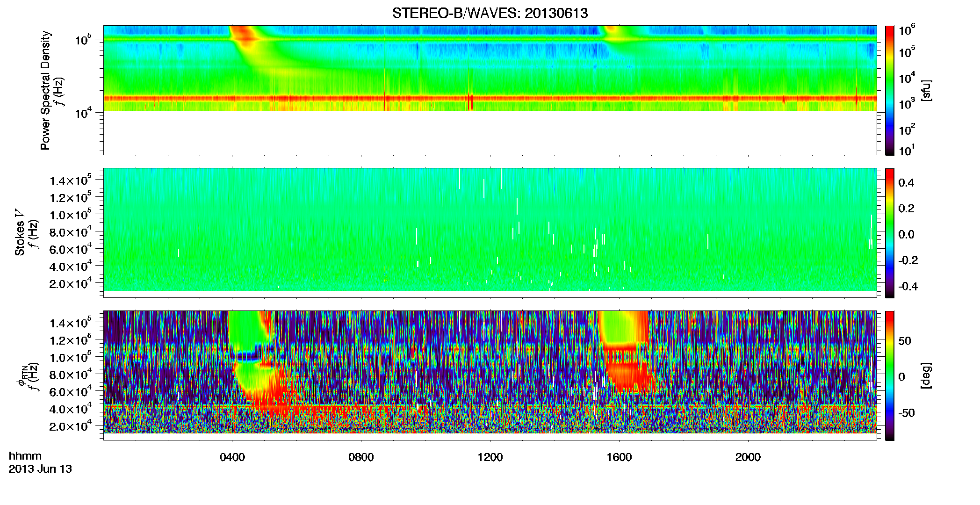This screenshot has width=980, height=505.
Task: Click the 10^1 label on the sfu color bar
Action: pyautogui.click(x=907, y=151)
